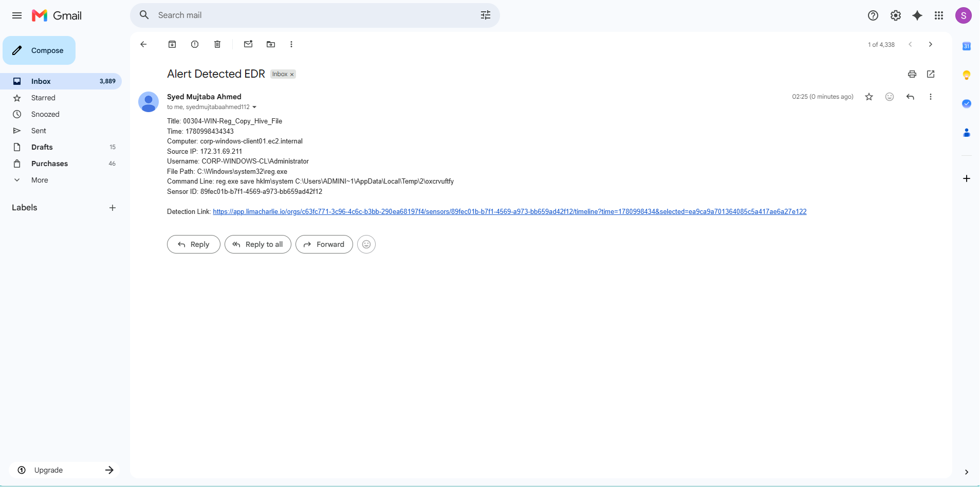The image size is (980, 487).
Task: Move email to folder icon
Action: (271, 44)
